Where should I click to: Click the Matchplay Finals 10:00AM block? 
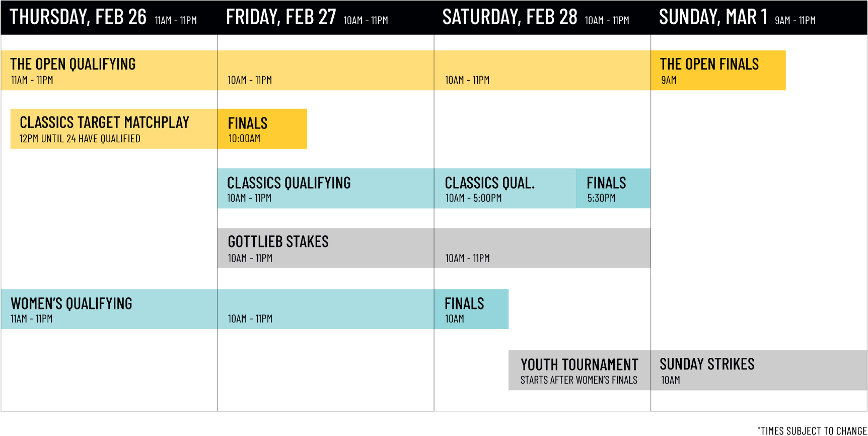[262, 129]
